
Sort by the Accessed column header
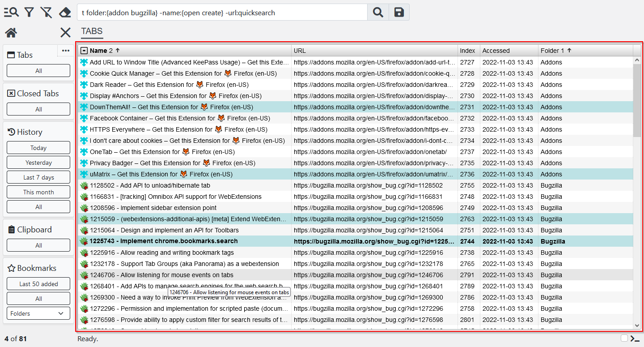(x=509, y=51)
